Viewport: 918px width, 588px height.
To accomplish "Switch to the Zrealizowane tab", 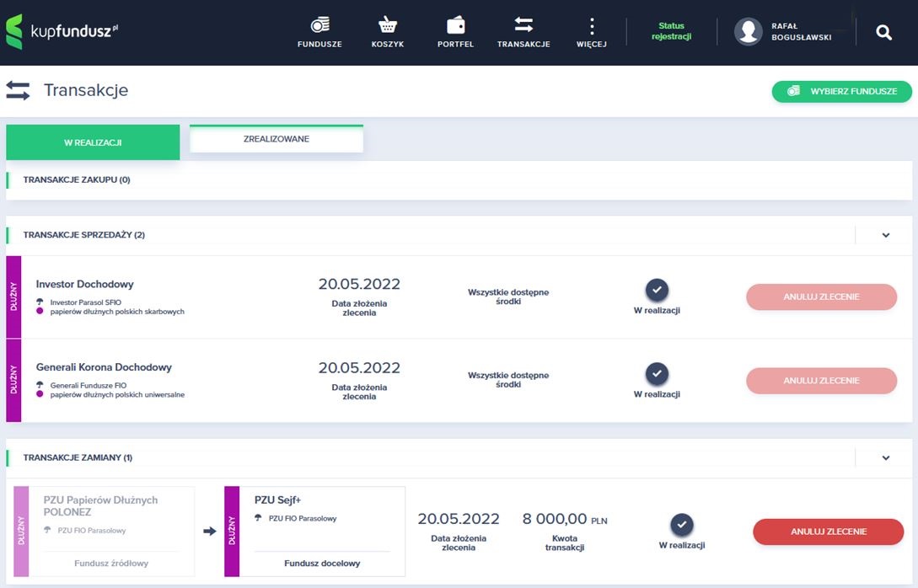I will click(x=276, y=139).
